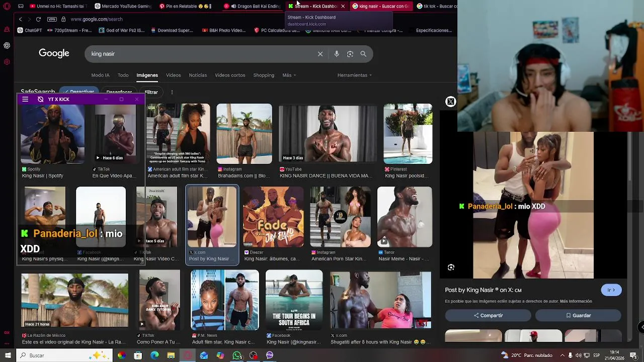Open 'Post by King Nasir on X' title link
The image size is (644, 362).
[x=483, y=290]
